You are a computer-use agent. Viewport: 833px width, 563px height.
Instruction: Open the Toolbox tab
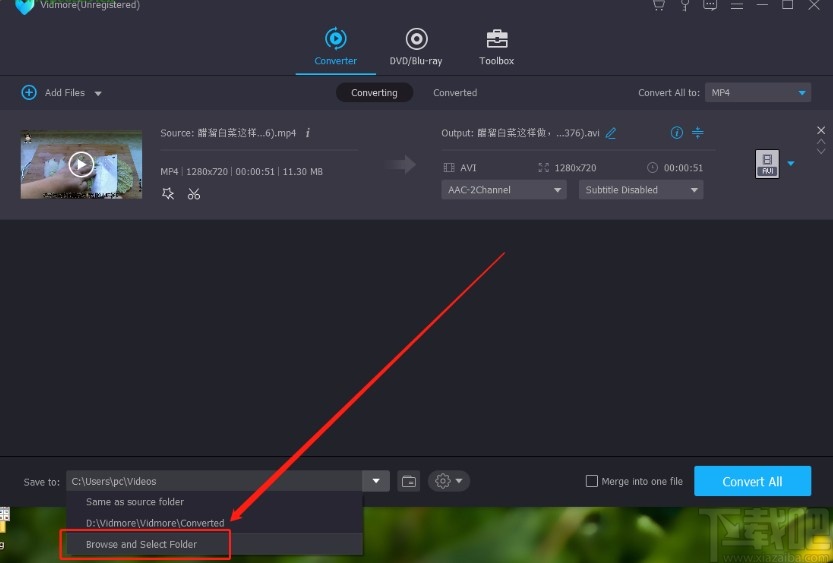pos(497,47)
